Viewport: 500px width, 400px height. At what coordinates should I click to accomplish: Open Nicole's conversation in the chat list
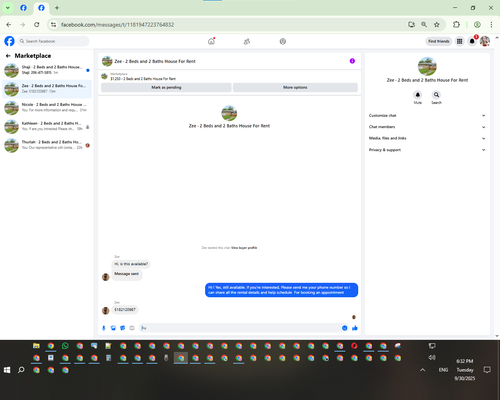tap(47, 108)
